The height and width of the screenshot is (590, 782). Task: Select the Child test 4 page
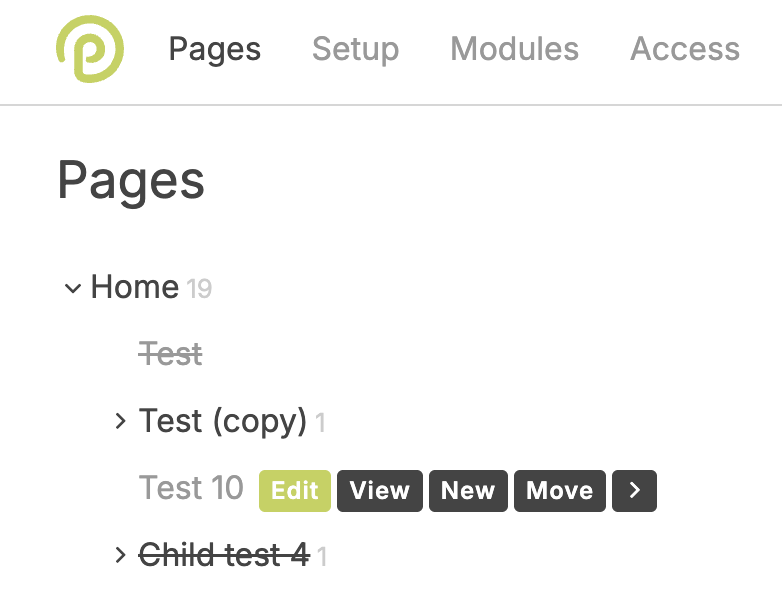(x=223, y=555)
